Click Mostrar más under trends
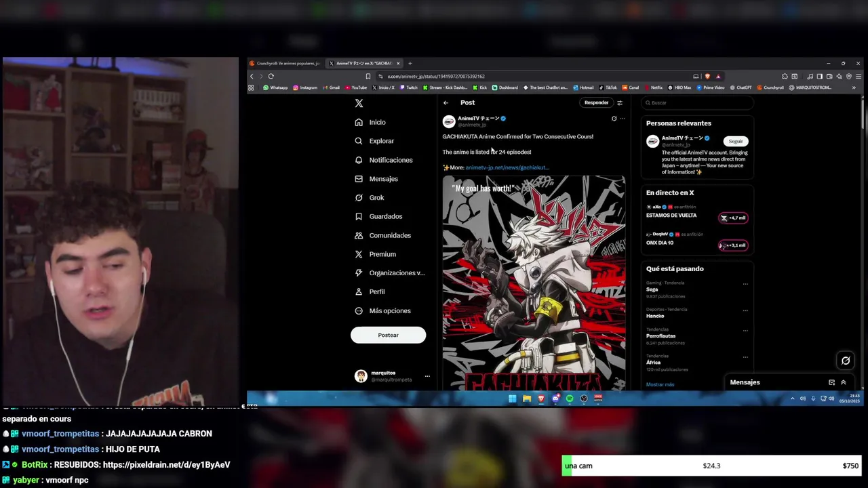The image size is (868, 488). (660, 384)
